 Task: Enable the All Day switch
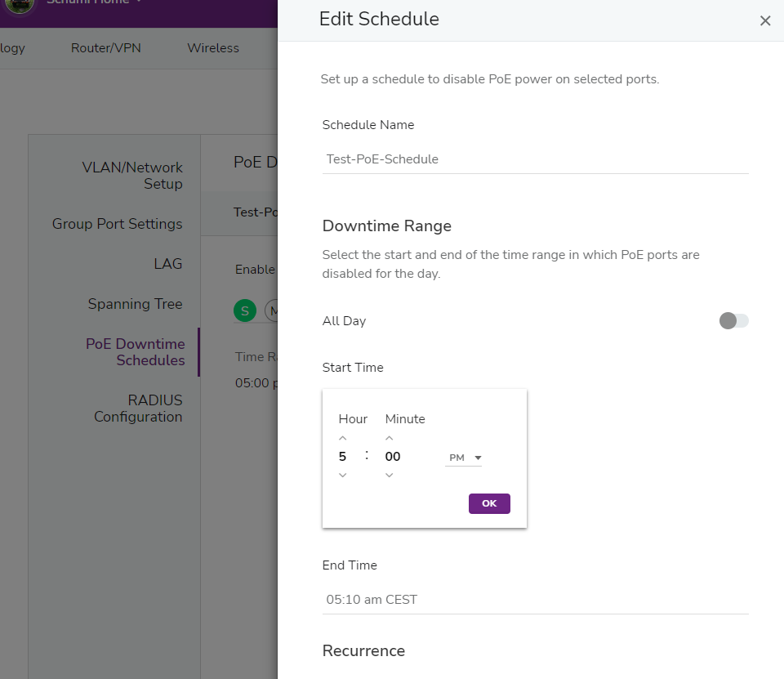click(x=733, y=321)
